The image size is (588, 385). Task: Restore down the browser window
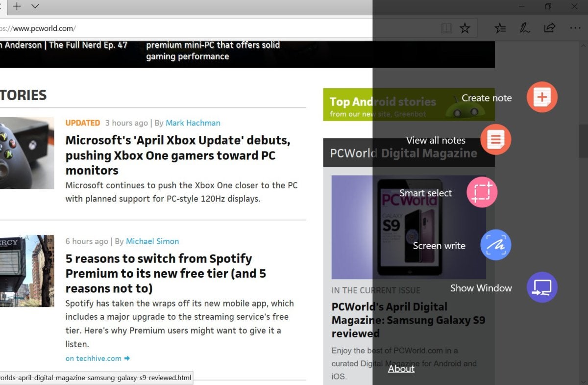[x=548, y=6]
